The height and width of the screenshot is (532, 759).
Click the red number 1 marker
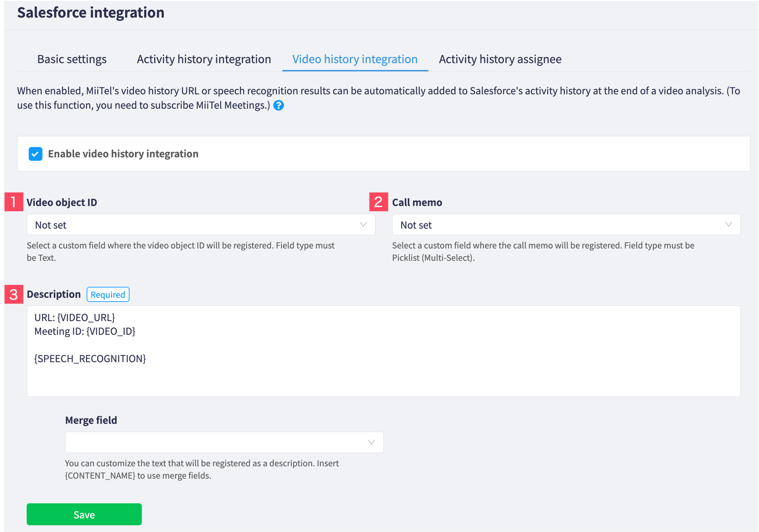[x=13, y=202]
